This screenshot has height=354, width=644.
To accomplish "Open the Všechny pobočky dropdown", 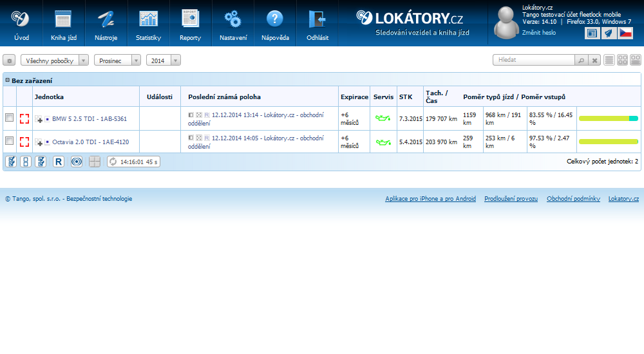I will [x=55, y=60].
